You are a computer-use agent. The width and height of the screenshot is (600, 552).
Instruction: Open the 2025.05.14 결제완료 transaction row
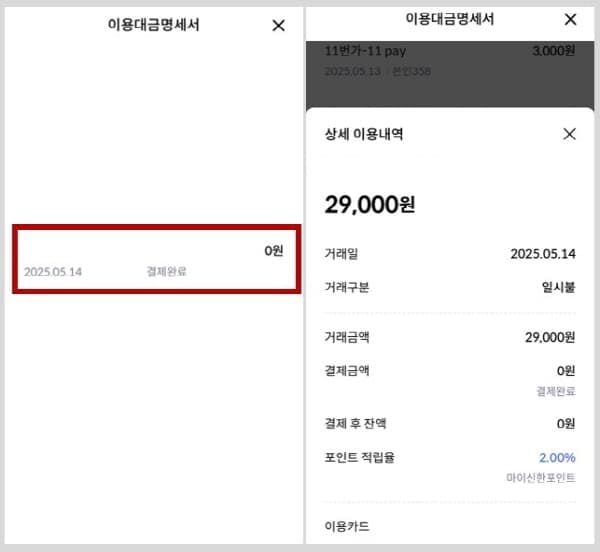point(157,259)
